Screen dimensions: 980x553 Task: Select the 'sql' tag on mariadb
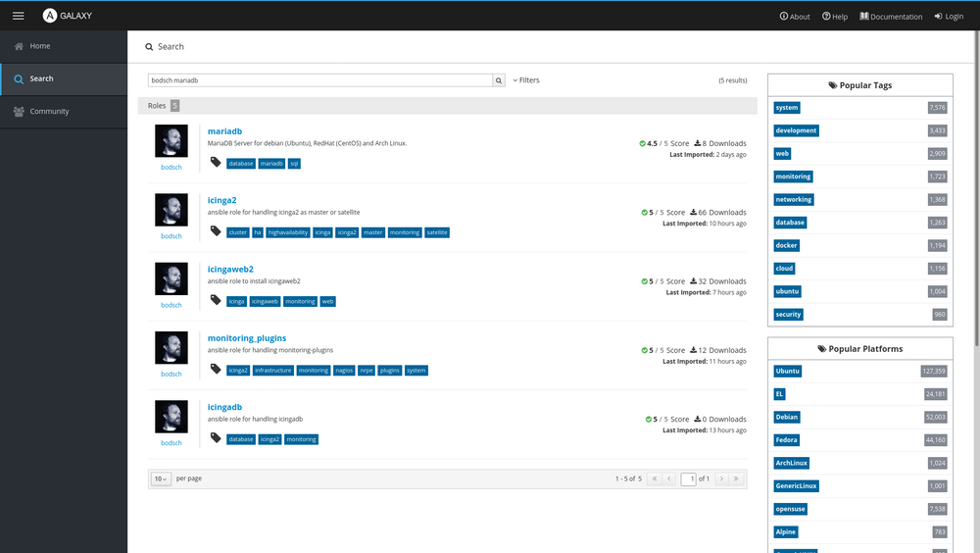point(294,164)
